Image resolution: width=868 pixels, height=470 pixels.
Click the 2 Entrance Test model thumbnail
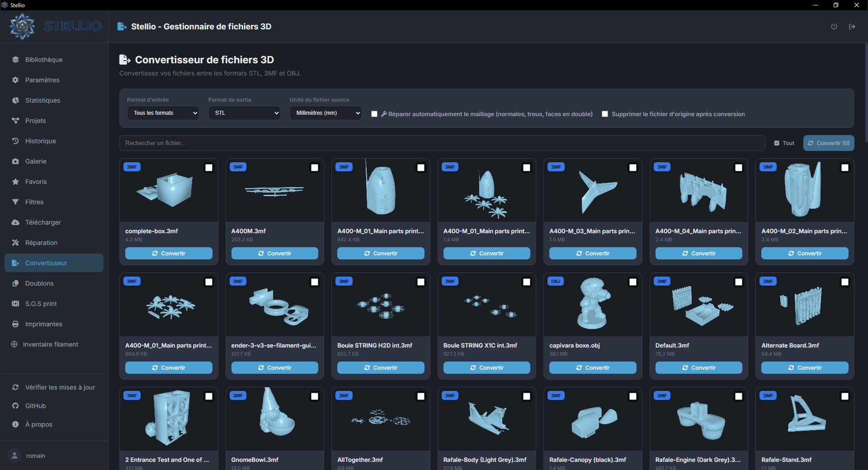coord(169,419)
